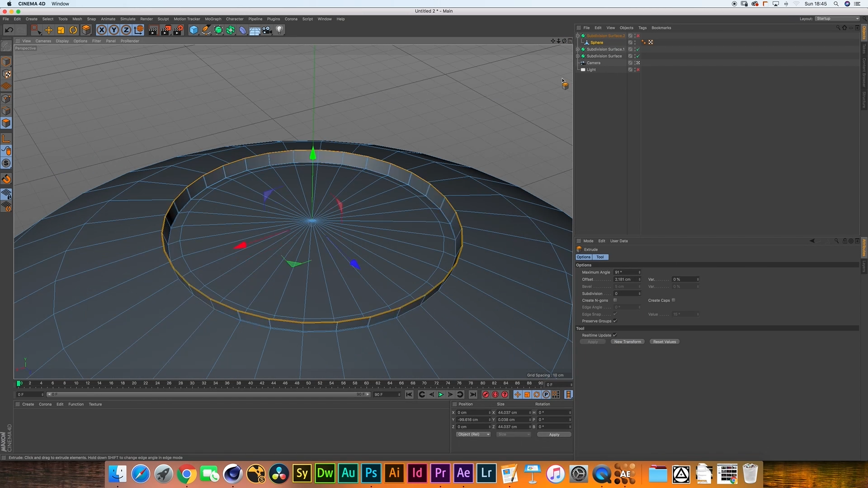
Task: Toggle the X-axis lock button
Action: [x=102, y=30]
